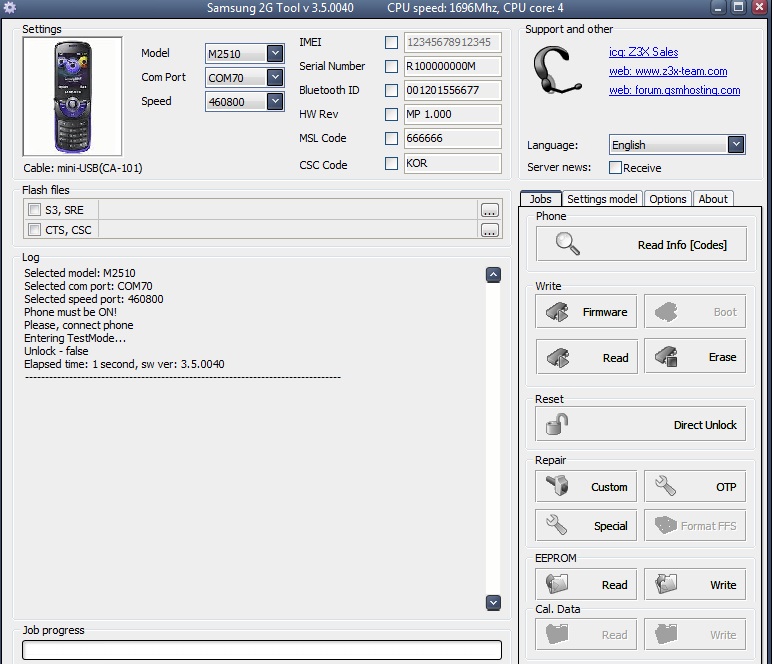This screenshot has height=664, width=774.
Task: Click the log scroll up arrow
Action: tap(493, 274)
